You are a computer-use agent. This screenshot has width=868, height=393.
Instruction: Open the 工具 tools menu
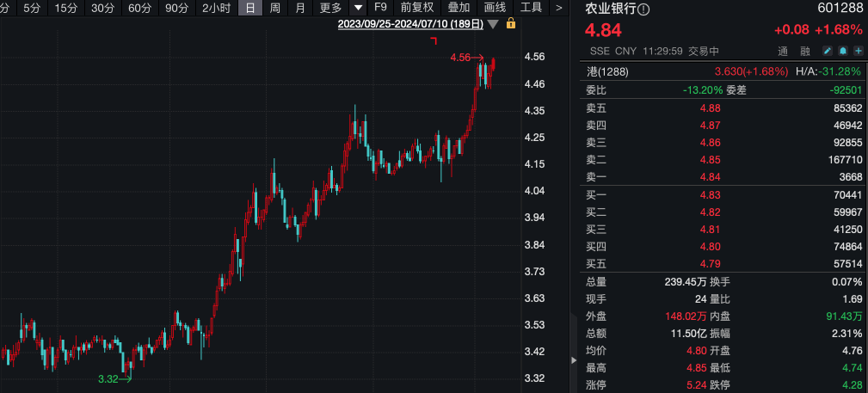[532, 8]
